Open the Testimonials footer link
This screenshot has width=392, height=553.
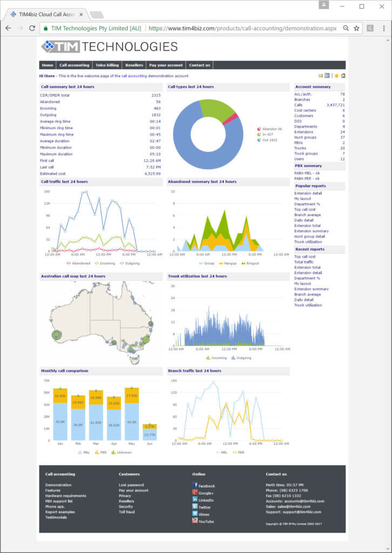click(56, 517)
